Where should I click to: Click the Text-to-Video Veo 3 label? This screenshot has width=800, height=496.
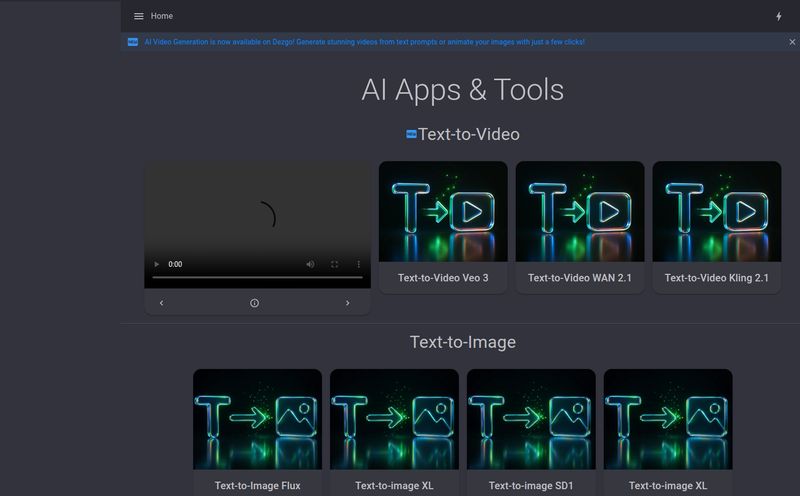tap(443, 278)
